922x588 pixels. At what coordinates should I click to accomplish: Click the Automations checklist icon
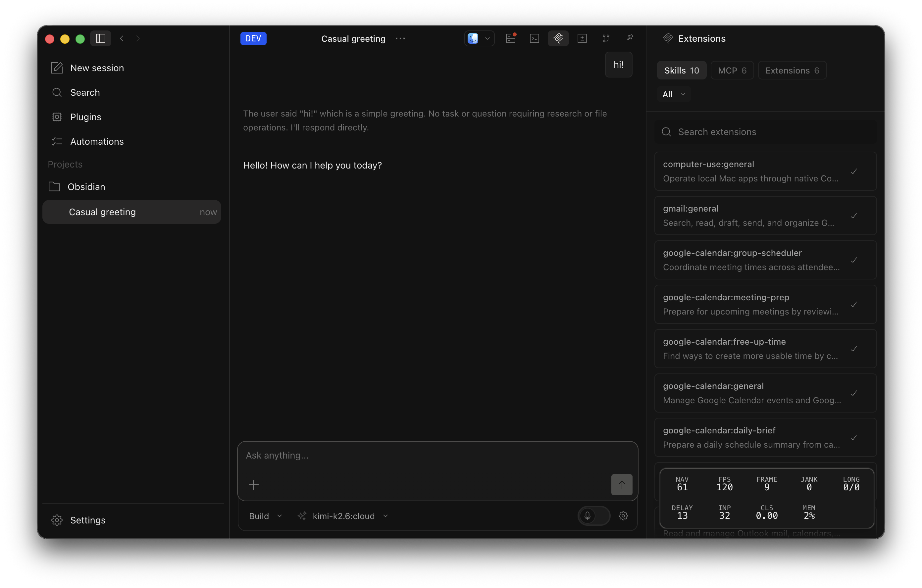pyautogui.click(x=57, y=141)
